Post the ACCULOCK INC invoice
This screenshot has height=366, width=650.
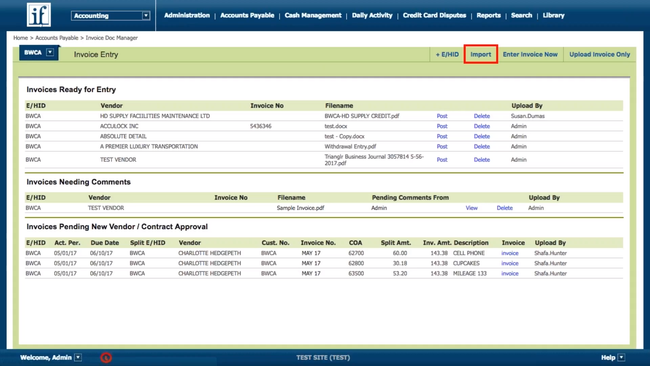coord(442,126)
